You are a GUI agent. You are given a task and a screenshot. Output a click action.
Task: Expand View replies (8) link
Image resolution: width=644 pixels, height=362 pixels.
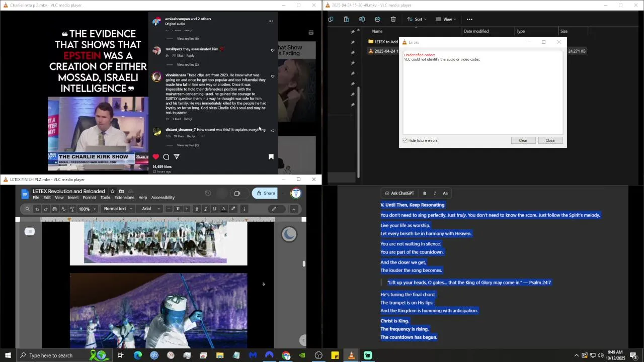(188, 38)
